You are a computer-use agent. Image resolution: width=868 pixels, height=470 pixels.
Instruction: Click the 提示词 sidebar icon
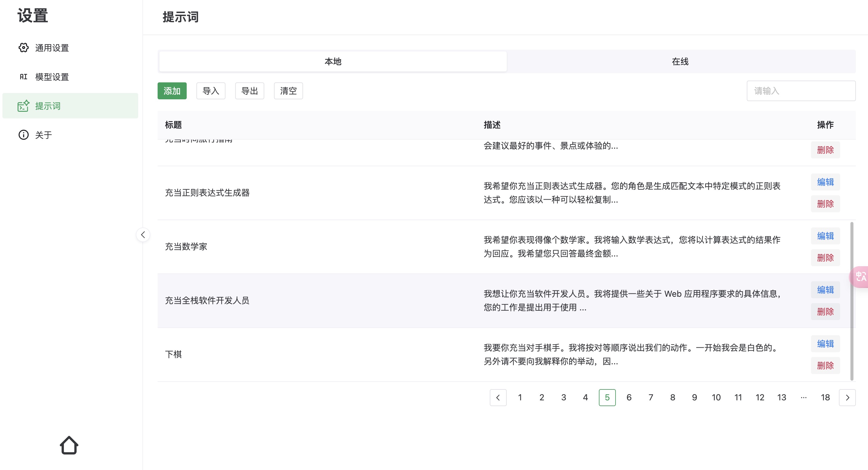[23, 106]
